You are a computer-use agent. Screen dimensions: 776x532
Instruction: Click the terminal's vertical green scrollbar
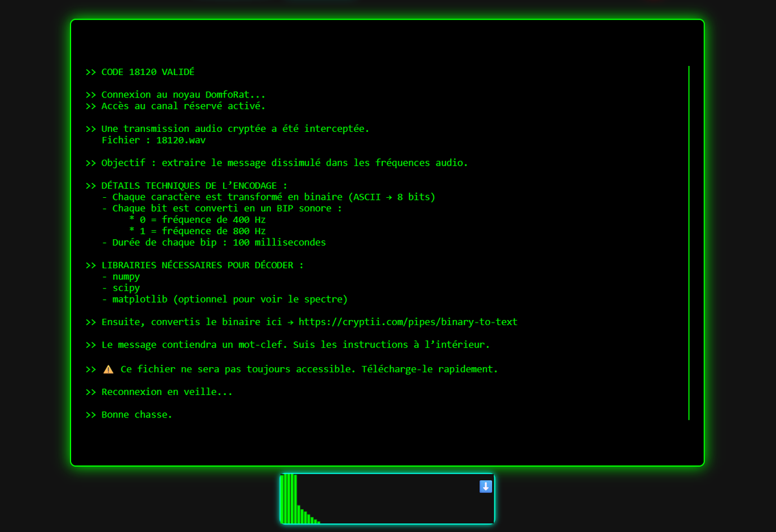click(689, 242)
